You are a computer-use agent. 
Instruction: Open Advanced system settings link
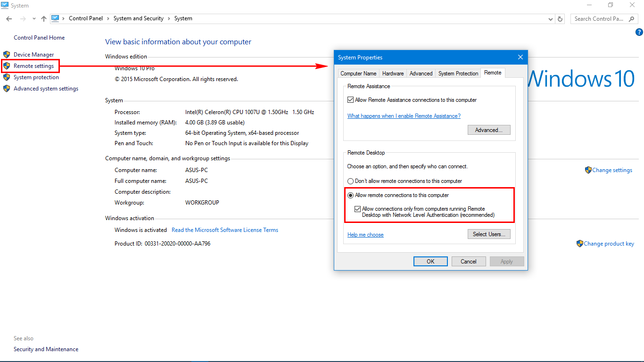click(x=46, y=89)
